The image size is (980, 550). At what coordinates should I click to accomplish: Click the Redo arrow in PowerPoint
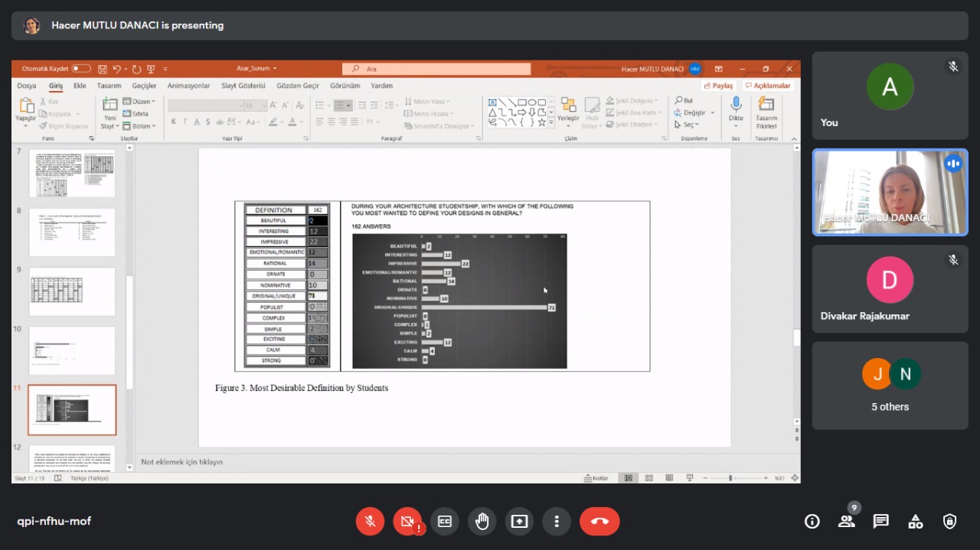[x=136, y=69]
